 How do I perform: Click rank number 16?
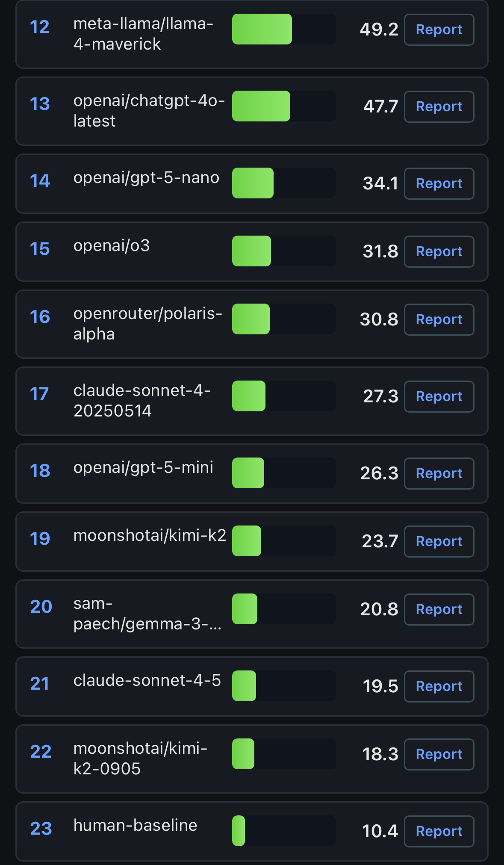click(40, 317)
